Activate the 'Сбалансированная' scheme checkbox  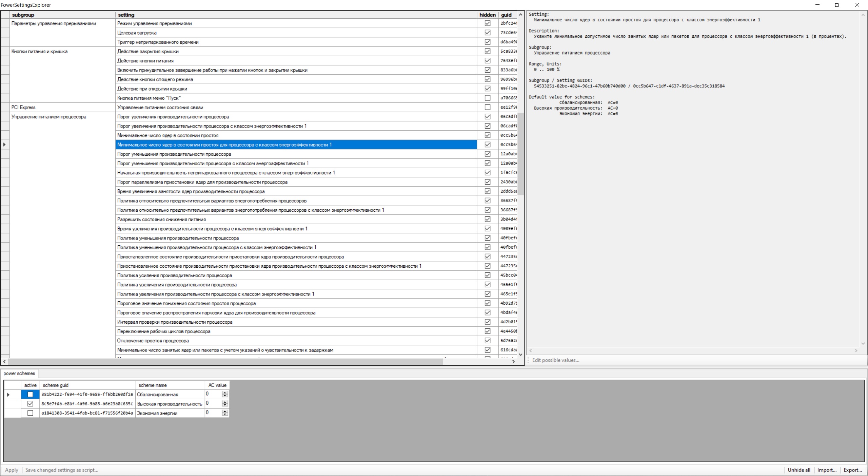pos(30,394)
